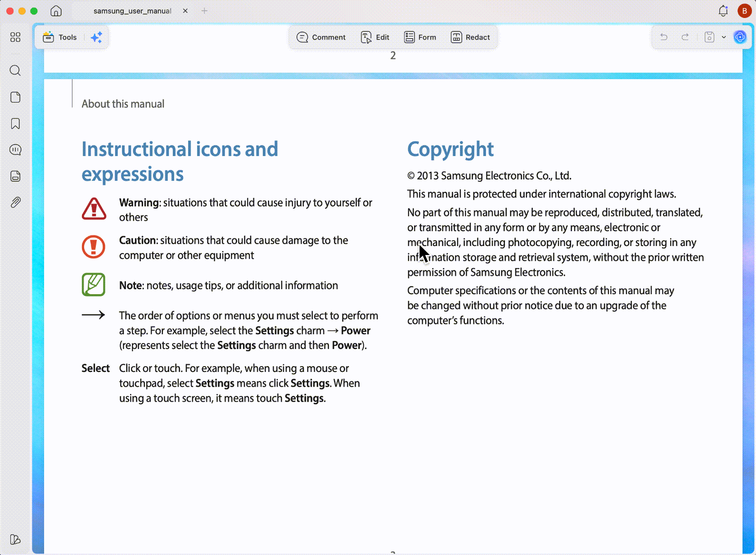This screenshot has height=555, width=756.
Task: Redo the last action
Action: click(685, 37)
